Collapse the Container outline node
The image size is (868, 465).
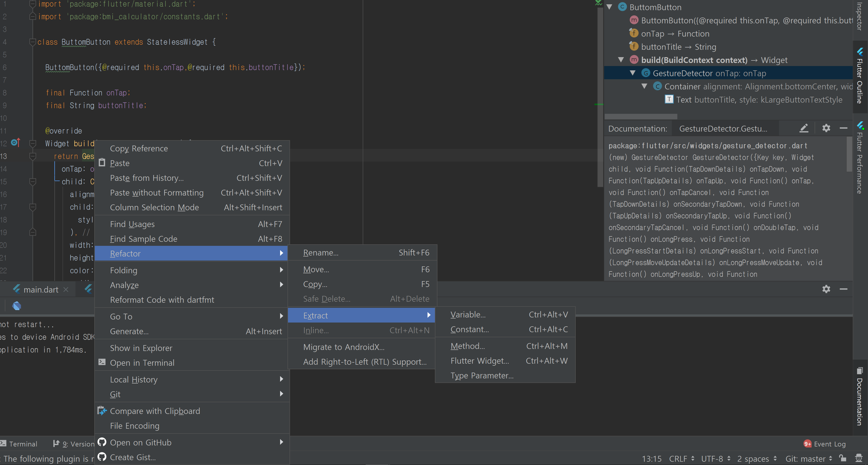point(644,86)
